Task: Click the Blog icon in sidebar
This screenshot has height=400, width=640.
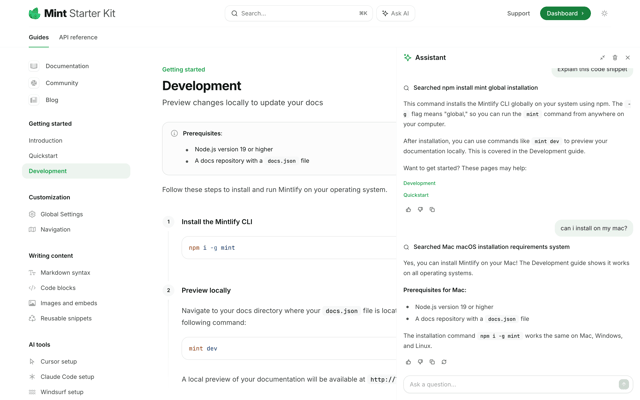Action: [x=34, y=100]
